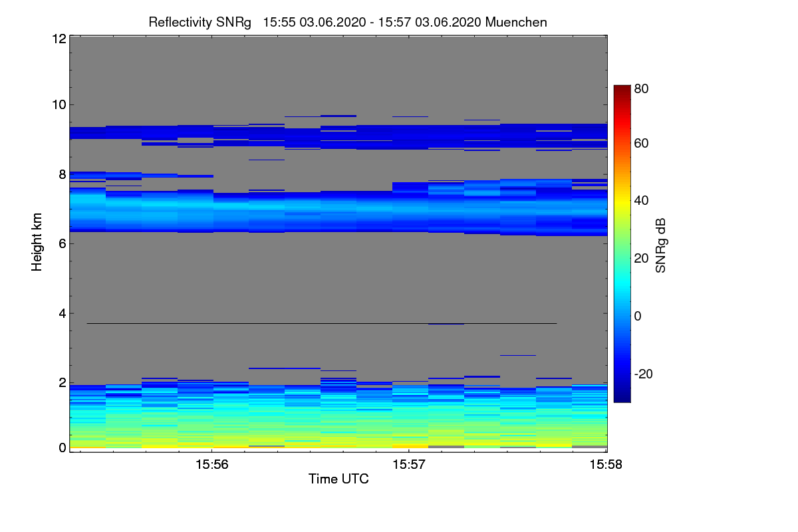The image size is (798, 532).
Task: Click the height tick label 2
Action: click(63, 382)
